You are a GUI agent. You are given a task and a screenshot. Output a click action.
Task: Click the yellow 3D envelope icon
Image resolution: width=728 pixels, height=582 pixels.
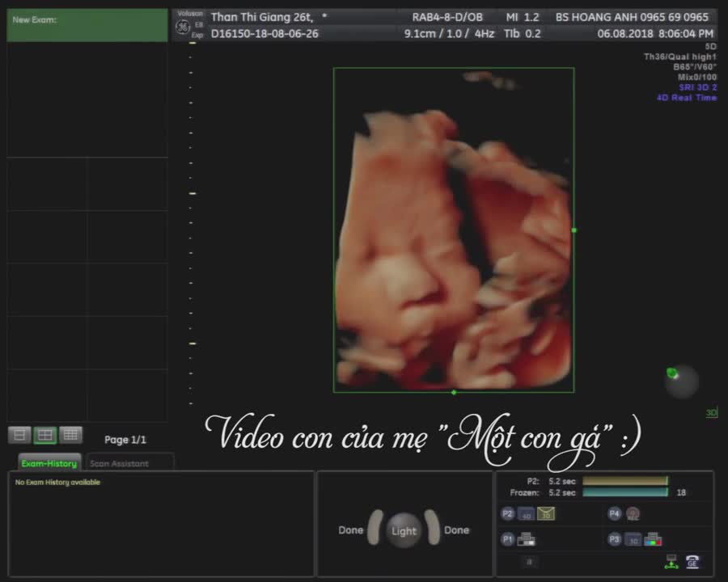tap(546, 514)
